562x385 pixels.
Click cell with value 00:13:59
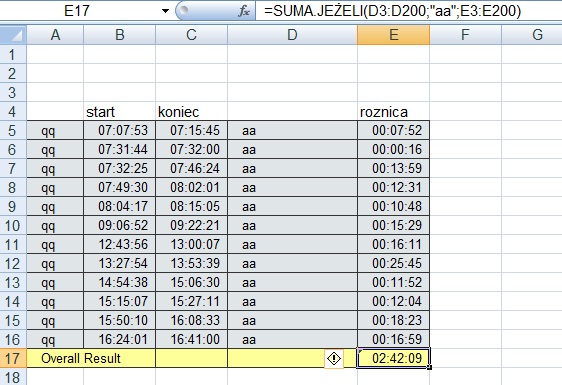tap(394, 168)
